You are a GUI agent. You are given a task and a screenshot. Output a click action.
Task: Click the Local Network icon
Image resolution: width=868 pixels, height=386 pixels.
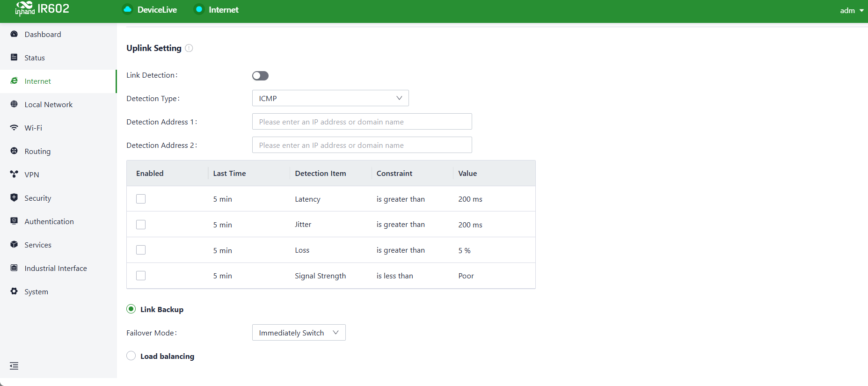[x=14, y=104]
